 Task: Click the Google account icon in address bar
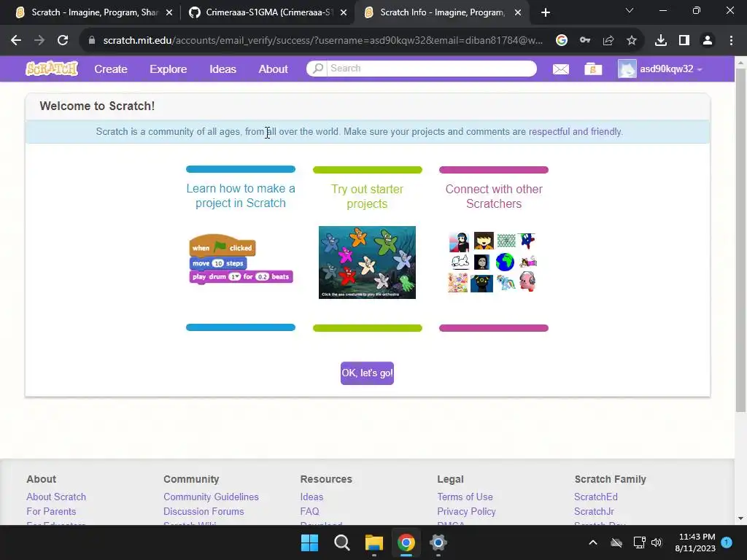click(x=562, y=41)
